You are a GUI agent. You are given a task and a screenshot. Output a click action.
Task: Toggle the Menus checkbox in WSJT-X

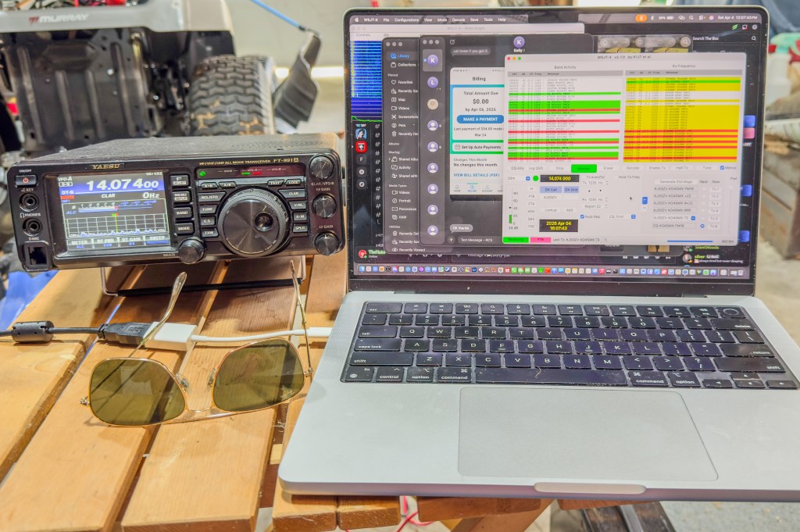723,167
